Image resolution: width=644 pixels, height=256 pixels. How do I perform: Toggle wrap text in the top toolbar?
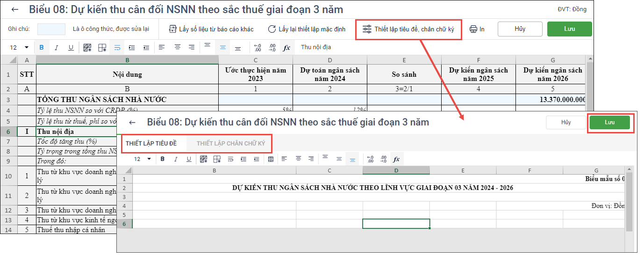point(117,47)
